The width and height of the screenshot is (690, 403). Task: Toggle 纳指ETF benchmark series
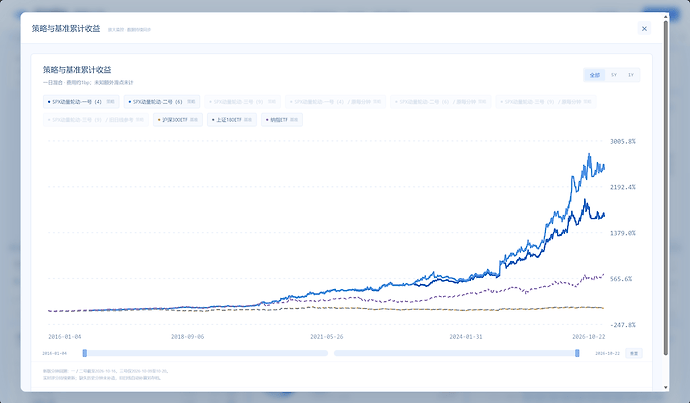tap(282, 120)
